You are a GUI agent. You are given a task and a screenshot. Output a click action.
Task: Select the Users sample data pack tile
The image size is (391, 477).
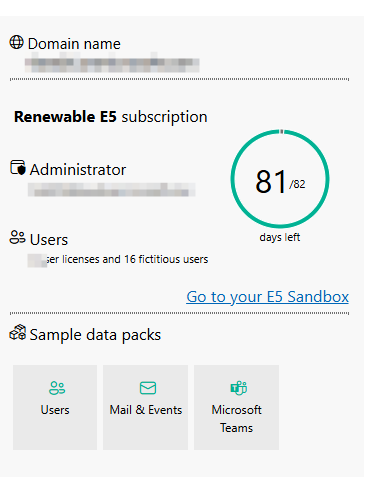tap(55, 407)
